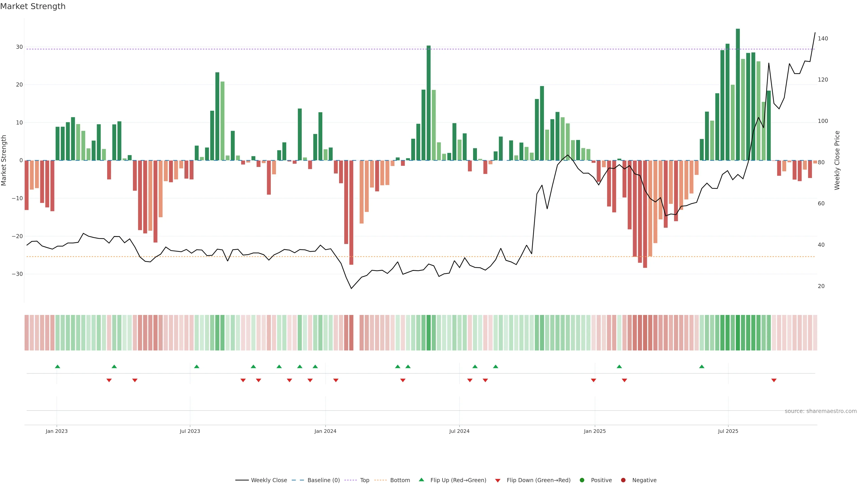This screenshot has width=868, height=488.
Task: Click the source: sharemaestro.com text
Action: (821, 411)
